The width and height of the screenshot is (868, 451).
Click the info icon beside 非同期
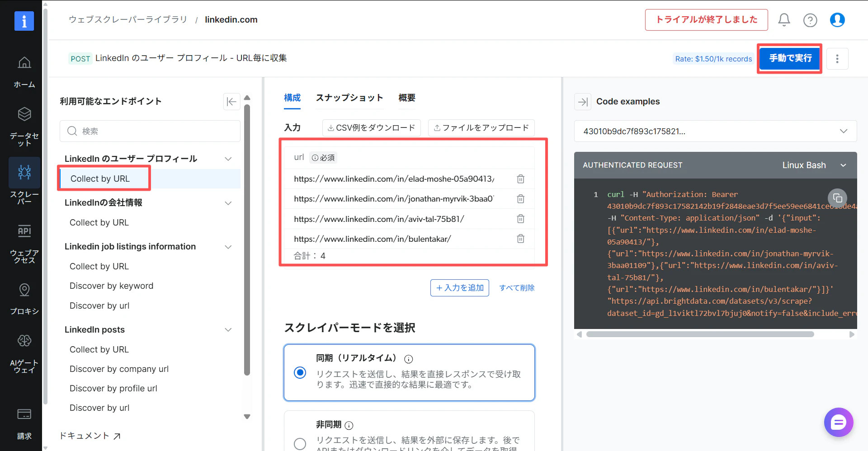[x=349, y=425]
